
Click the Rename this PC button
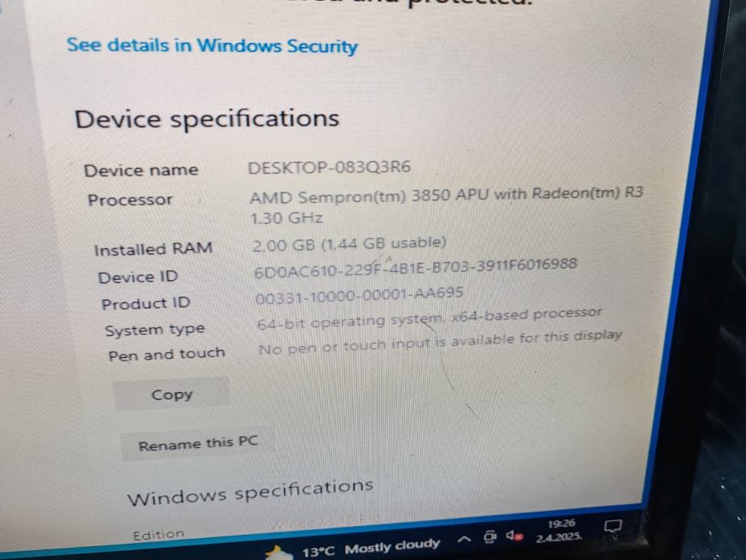click(x=198, y=445)
